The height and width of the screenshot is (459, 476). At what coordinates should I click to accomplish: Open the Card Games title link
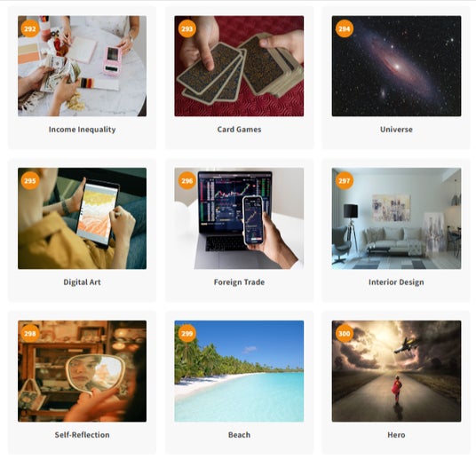tap(239, 130)
